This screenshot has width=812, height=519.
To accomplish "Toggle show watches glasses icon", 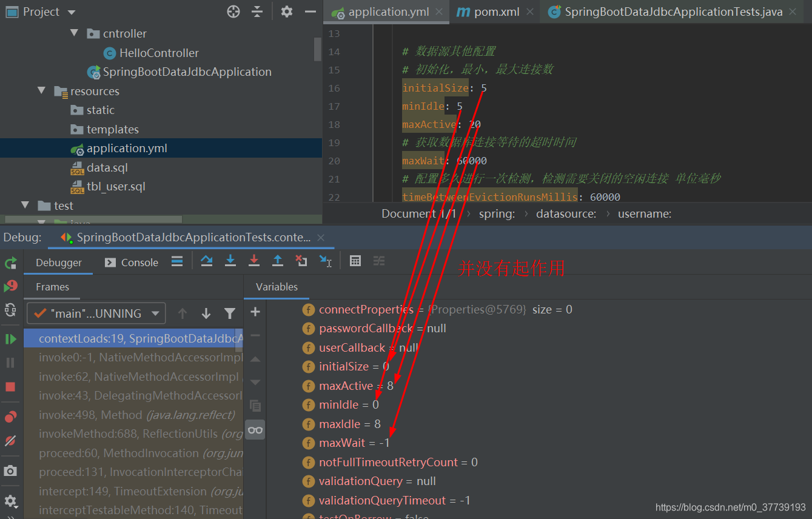I will point(255,430).
